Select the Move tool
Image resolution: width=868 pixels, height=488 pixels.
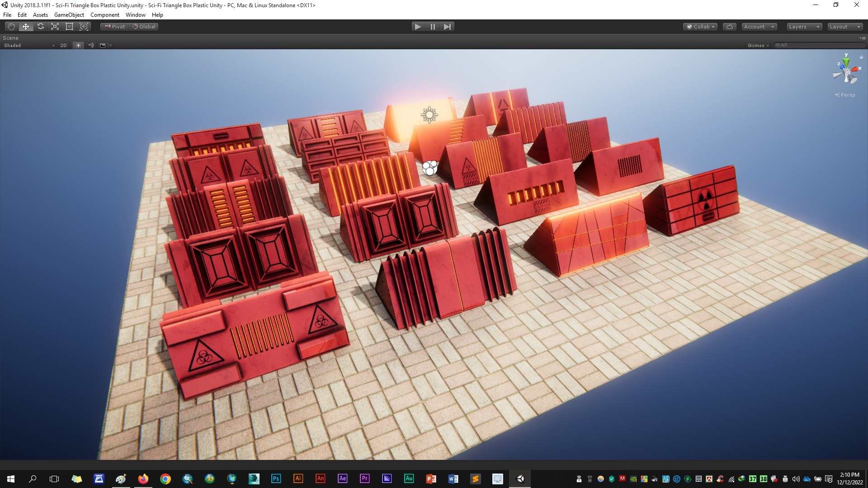pos(26,27)
